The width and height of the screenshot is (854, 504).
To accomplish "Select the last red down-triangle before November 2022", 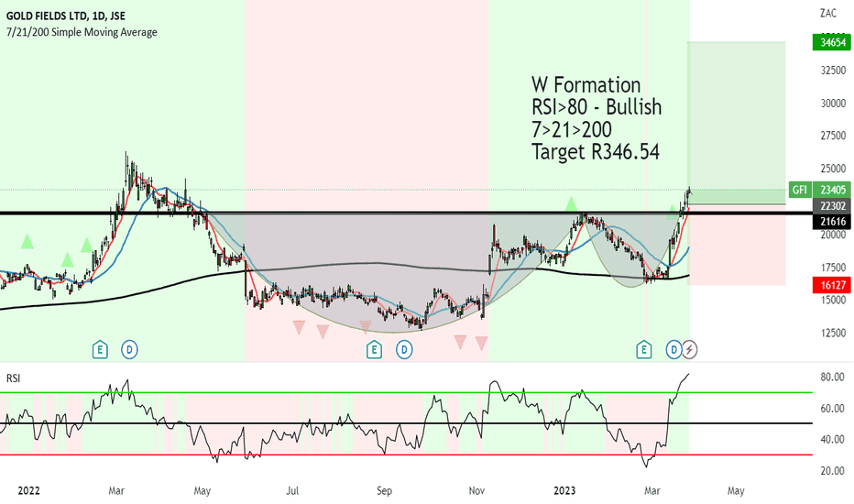I will coord(481,343).
